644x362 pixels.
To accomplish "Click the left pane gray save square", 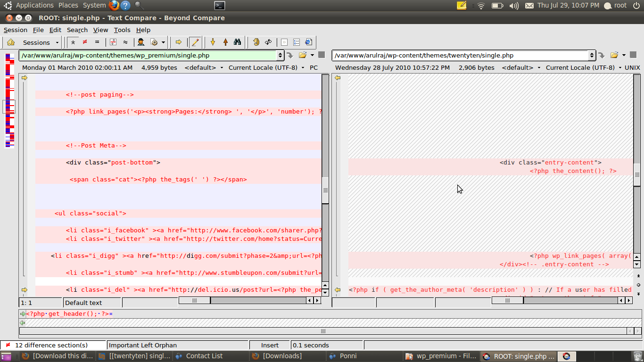I will (x=322, y=55).
